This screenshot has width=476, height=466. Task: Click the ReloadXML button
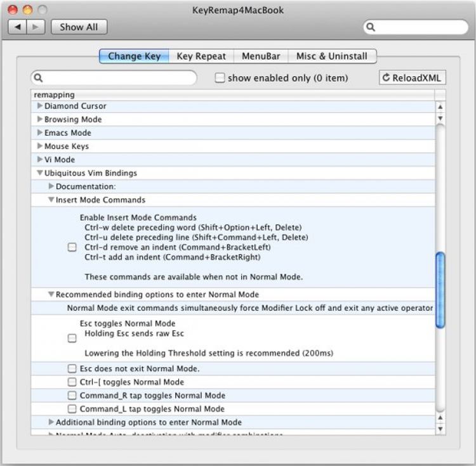[413, 77]
